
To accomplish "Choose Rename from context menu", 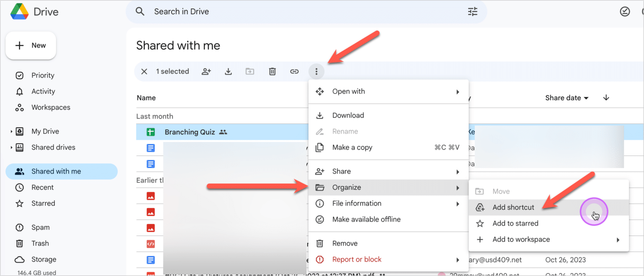I will [x=388, y=132].
